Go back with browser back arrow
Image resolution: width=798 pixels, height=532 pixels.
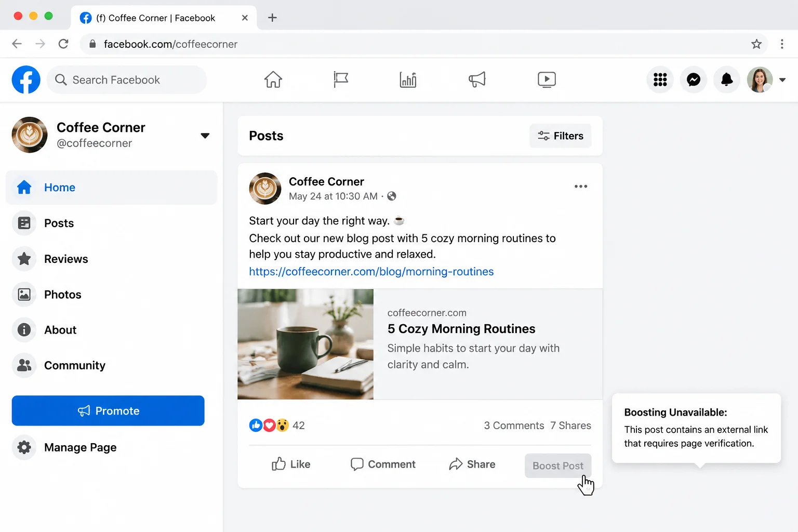[17, 44]
